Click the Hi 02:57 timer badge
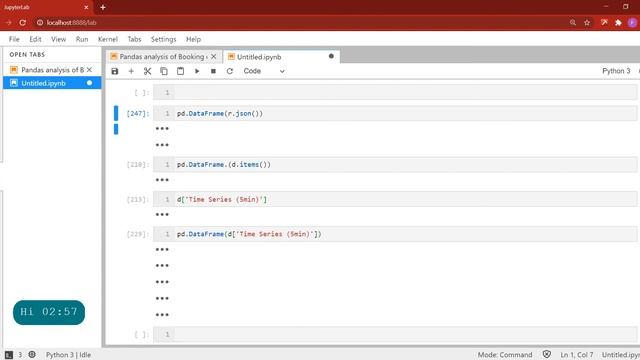The width and height of the screenshot is (640, 360). (x=49, y=312)
